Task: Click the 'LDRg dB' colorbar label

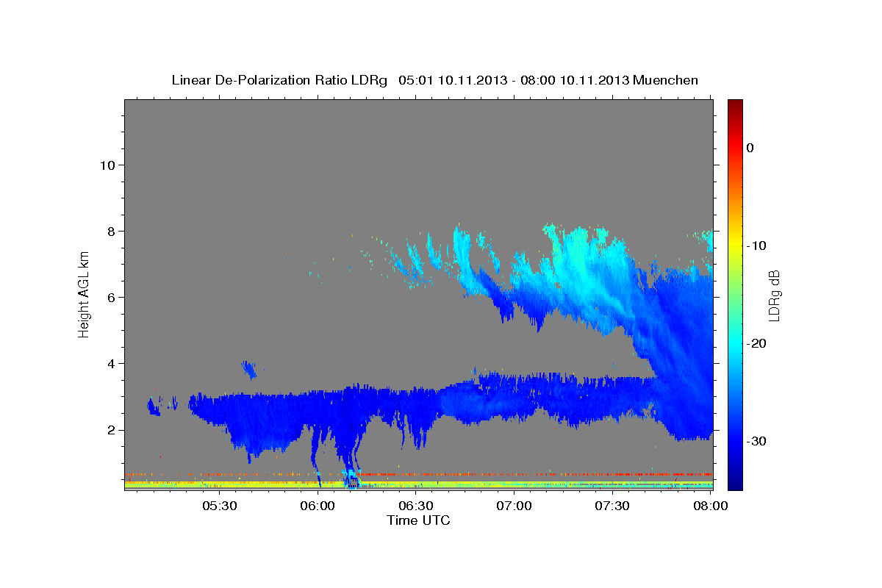Action: 773,295
